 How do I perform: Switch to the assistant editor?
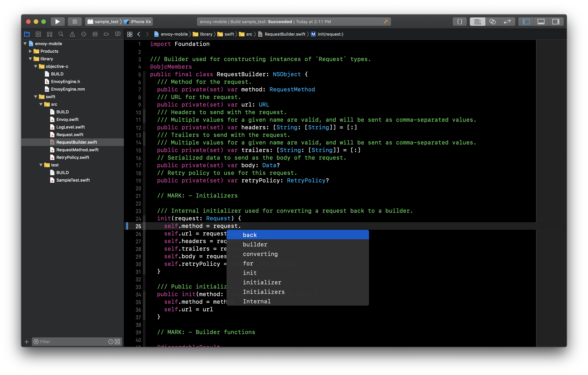492,21
